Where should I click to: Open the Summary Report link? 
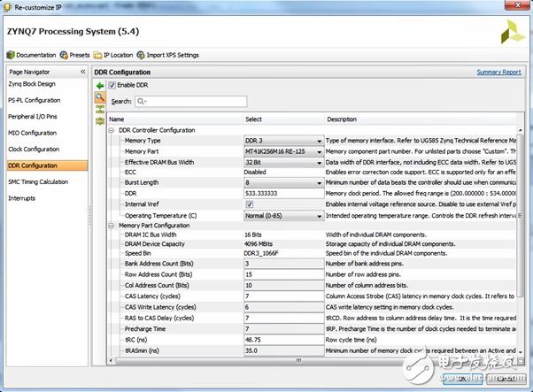pyautogui.click(x=498, y=72)
